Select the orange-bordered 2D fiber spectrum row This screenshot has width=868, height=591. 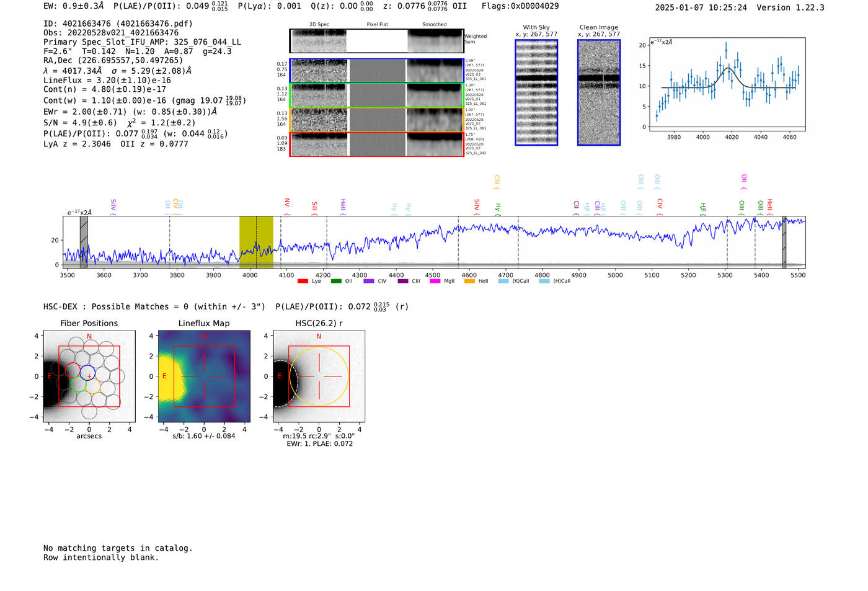coord(377,120)
